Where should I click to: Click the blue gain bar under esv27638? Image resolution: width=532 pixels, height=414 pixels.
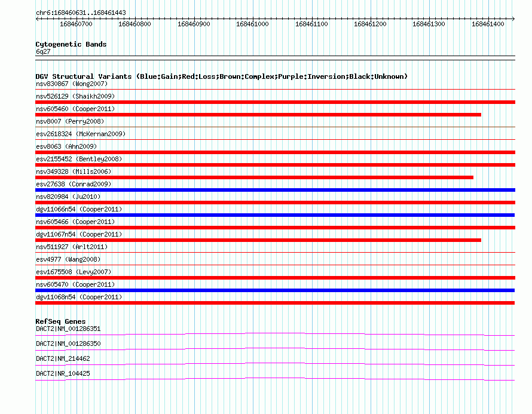275,190
